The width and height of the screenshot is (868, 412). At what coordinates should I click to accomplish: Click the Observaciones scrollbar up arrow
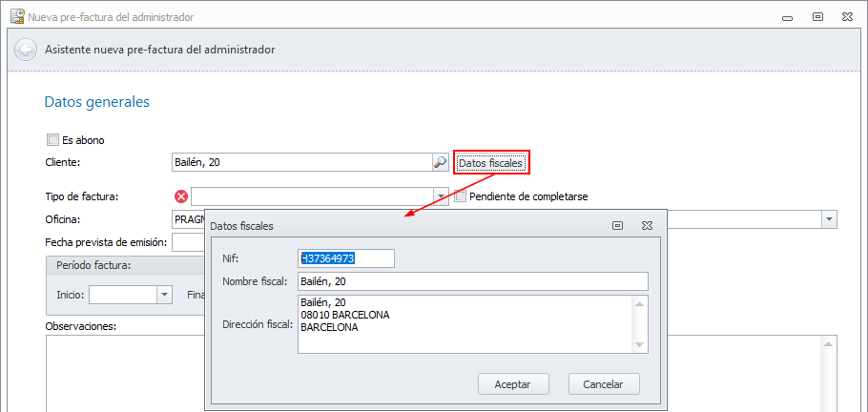pos(829,343)
